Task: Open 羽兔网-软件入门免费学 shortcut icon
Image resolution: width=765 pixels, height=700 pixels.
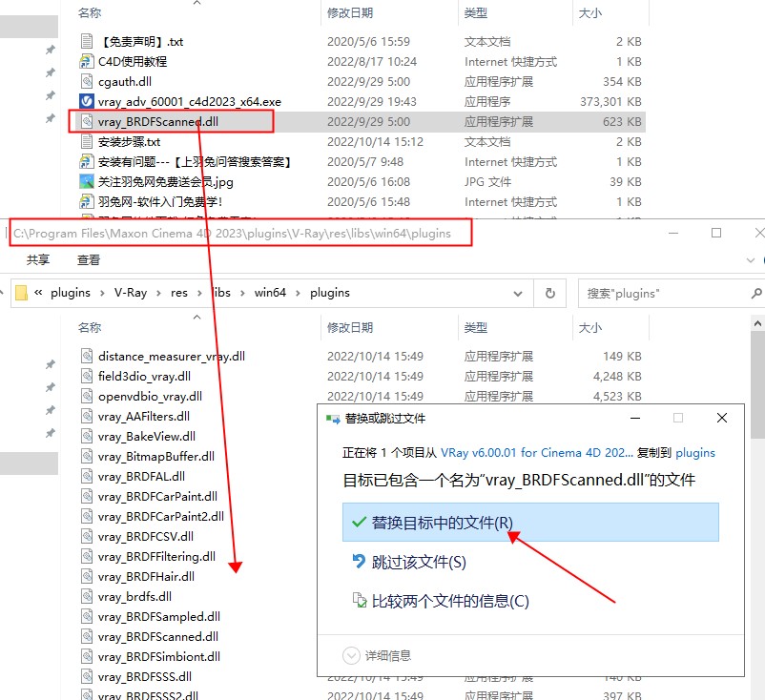Action: (x=87, y=201)
